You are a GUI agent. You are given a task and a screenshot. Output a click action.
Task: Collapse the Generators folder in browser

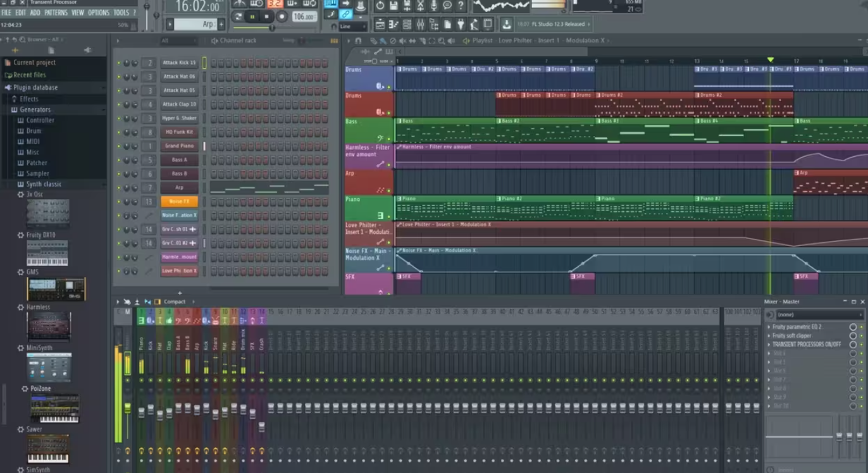point(35,109)
